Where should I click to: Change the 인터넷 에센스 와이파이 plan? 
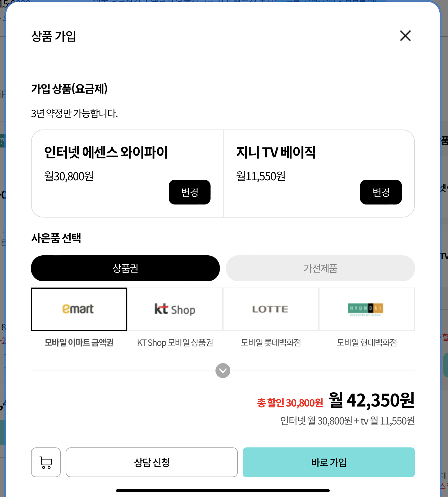coord(189,192)
